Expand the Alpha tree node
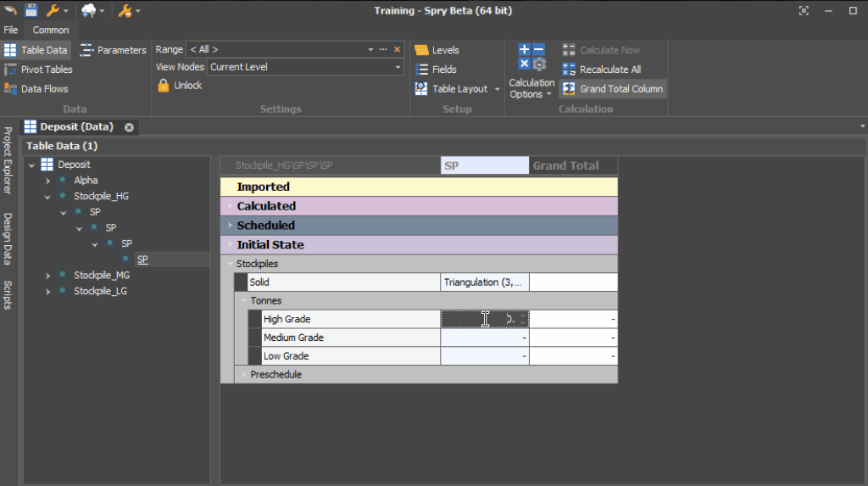The height and width of the screenshot is (486, 868). [48, 181]
